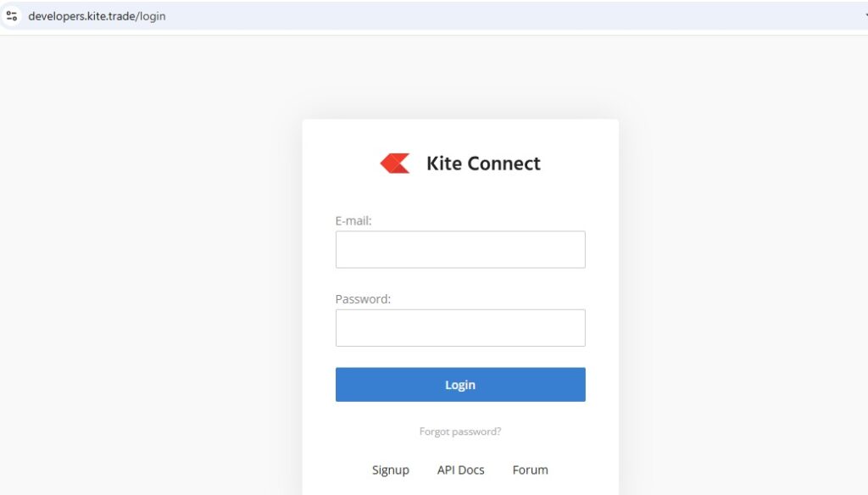868x495 pixels.
Task: Visit the Forum link
Action: [x=530, y=470]
